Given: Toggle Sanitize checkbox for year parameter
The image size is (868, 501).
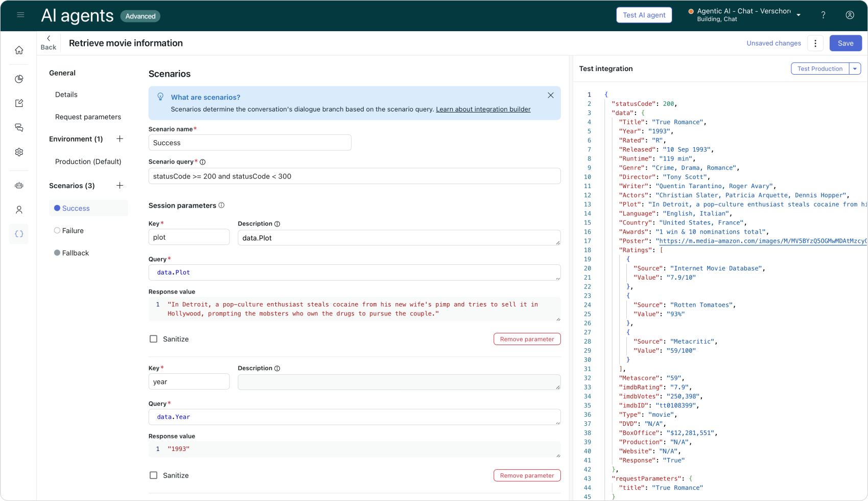Looking at the screenshot, I should tap(153, 475).
